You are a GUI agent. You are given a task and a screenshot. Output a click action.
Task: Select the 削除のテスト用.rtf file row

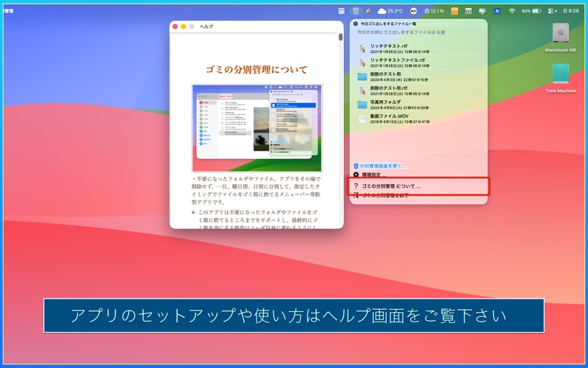click(x=418, y=91)
